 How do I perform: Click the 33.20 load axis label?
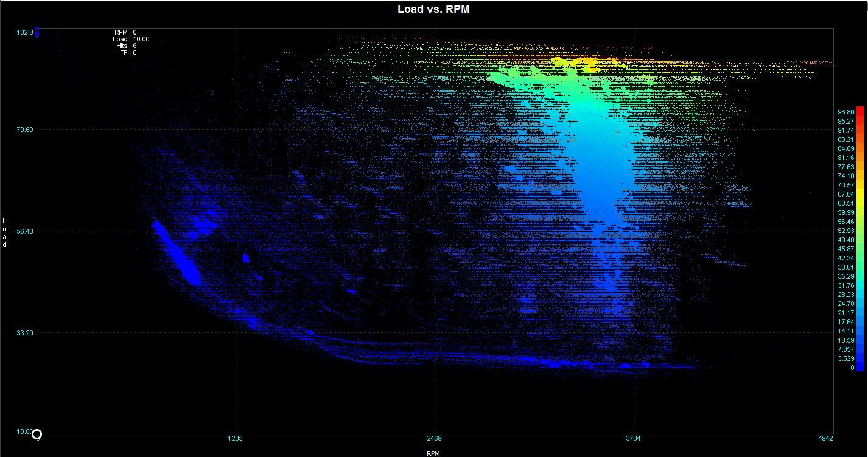pos(24,333)
